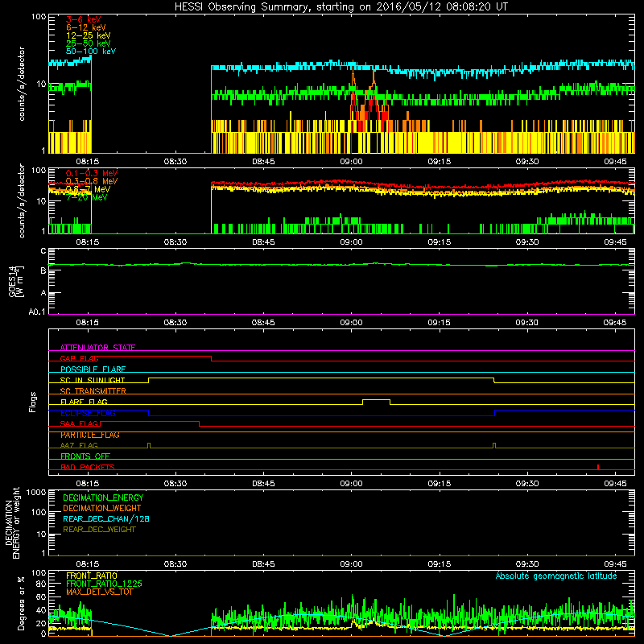Viewport: 644px width, 644px height.
Task: Click the DECIMATION_WEIGHT legend label
Action: point(102,508)
